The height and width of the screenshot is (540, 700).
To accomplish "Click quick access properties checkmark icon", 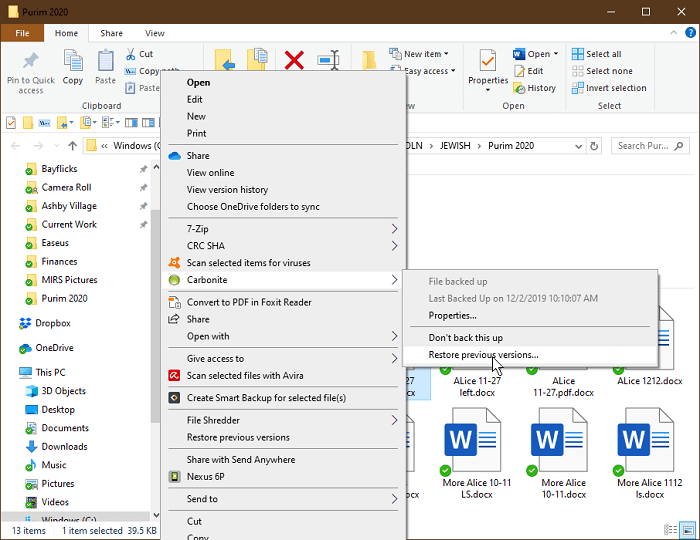I will [11, 122].
